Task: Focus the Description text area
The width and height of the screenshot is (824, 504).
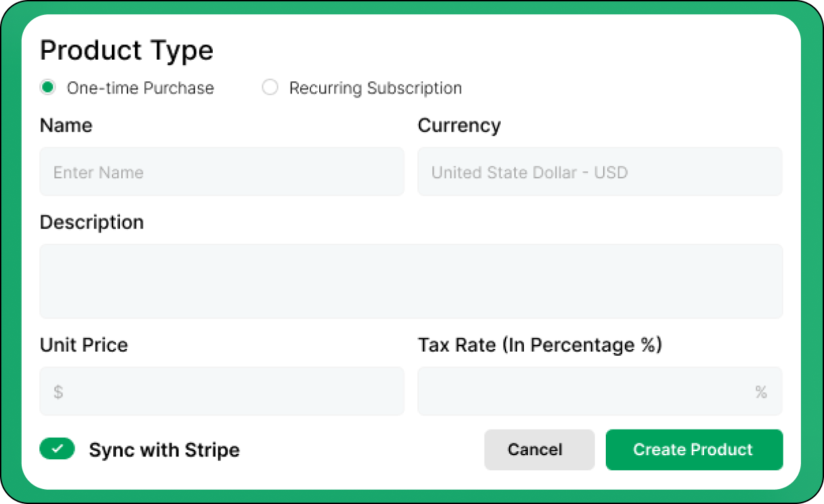Action: (x=411, y=281)
